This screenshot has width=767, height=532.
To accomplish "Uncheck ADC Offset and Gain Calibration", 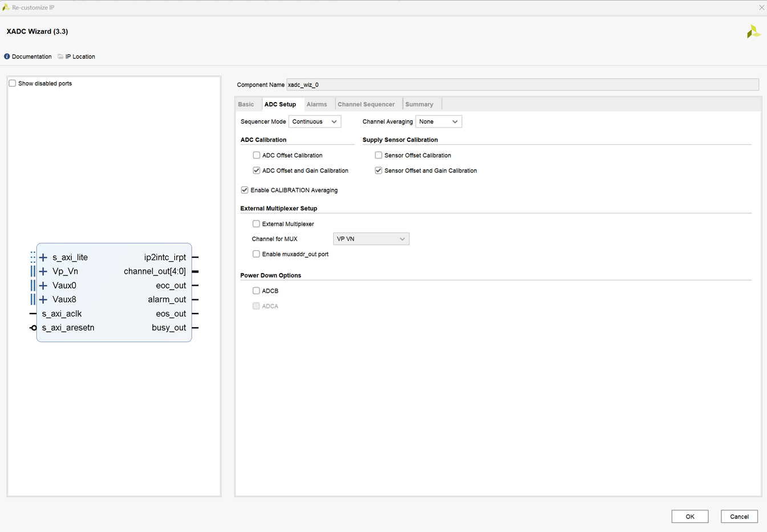I will [257, 170].
